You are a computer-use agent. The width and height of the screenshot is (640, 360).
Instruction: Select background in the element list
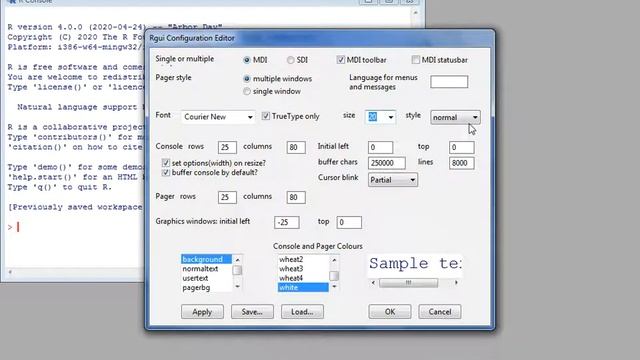207,259
